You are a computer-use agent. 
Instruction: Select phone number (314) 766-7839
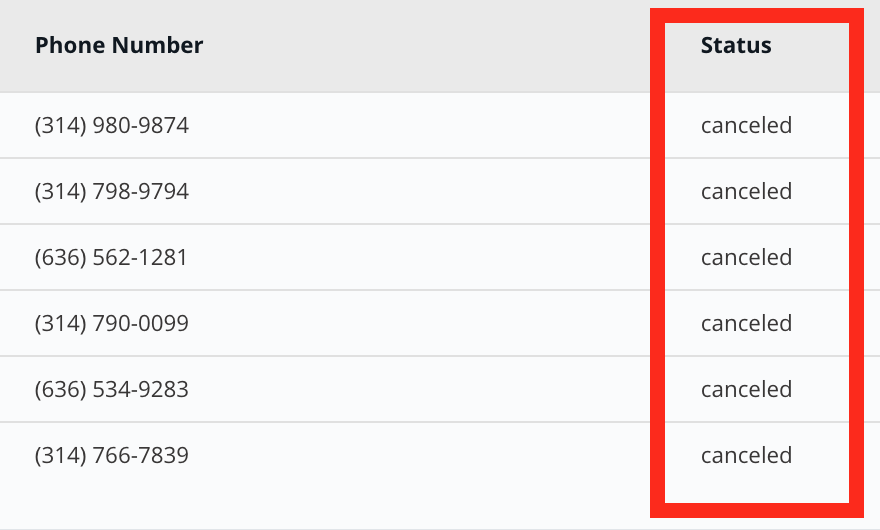[x=112, y=455]
